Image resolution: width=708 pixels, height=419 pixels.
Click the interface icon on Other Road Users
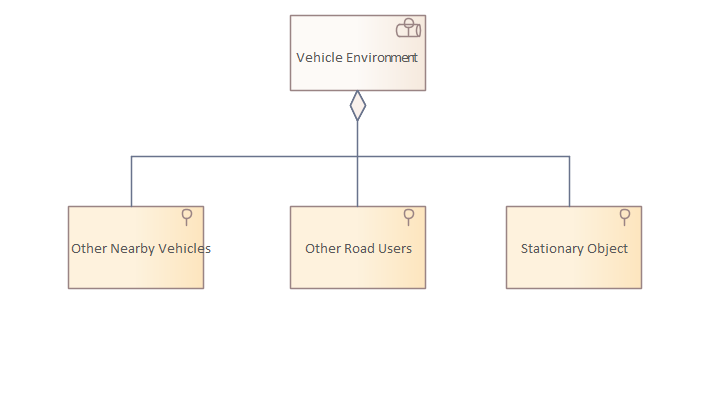click(408, 218)
